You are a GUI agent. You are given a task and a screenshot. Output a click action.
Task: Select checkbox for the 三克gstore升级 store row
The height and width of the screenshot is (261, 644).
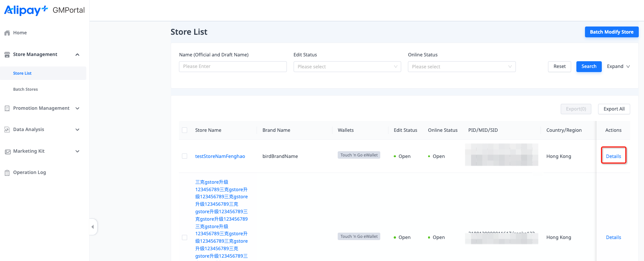pyautogui.click(x=185, y=237)
